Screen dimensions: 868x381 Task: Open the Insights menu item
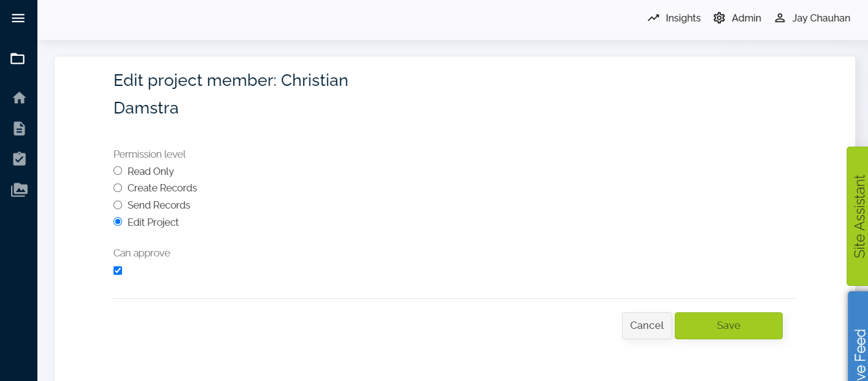click(683, 18)
